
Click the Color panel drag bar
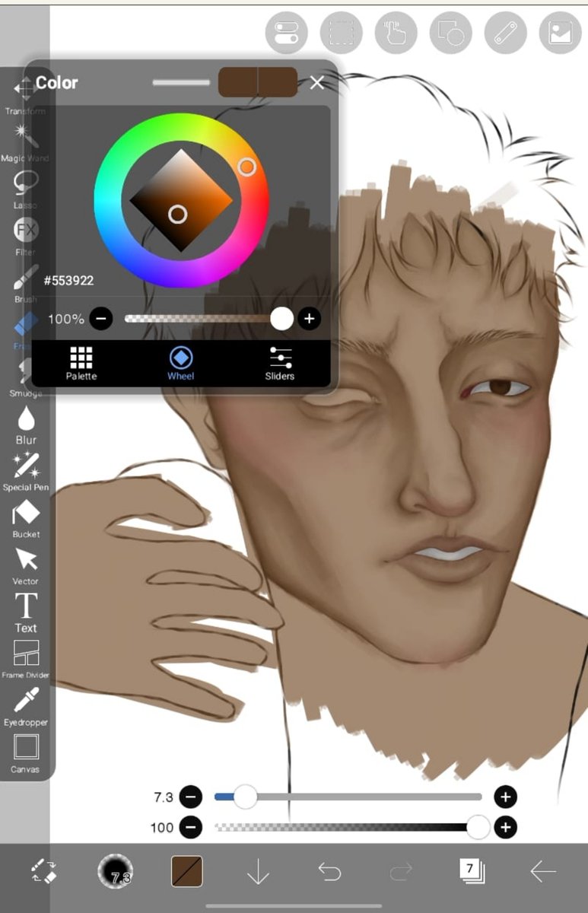181,82
